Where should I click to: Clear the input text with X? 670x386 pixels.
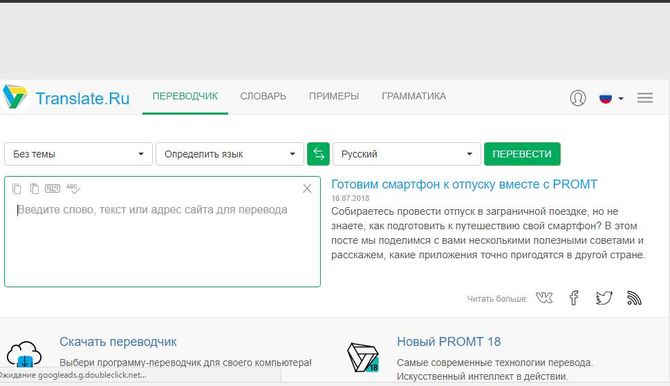coord(307,189)
